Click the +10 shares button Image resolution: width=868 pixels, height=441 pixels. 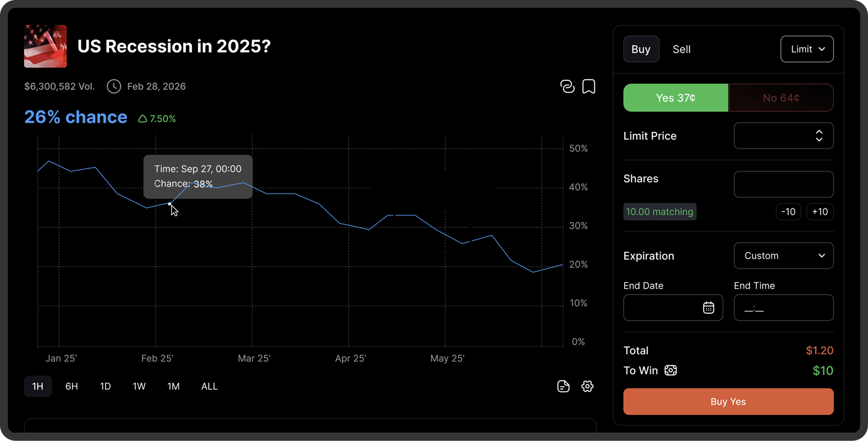(820, 211)
